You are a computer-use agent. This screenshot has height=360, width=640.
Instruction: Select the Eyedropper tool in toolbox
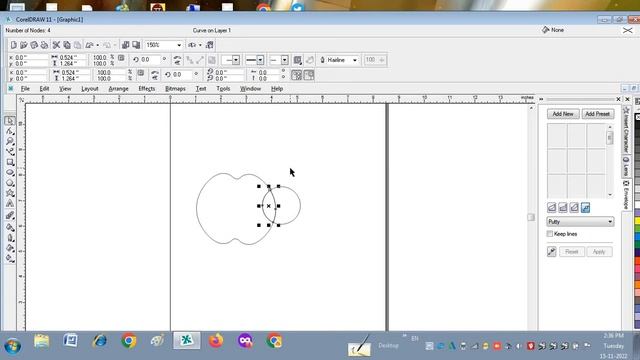[10, 227]
